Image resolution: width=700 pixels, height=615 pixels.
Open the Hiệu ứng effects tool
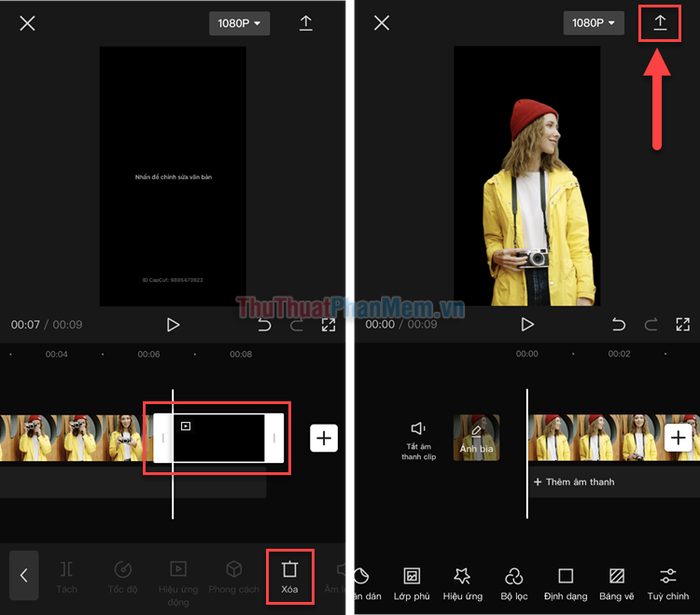click(x=462, y=584)
